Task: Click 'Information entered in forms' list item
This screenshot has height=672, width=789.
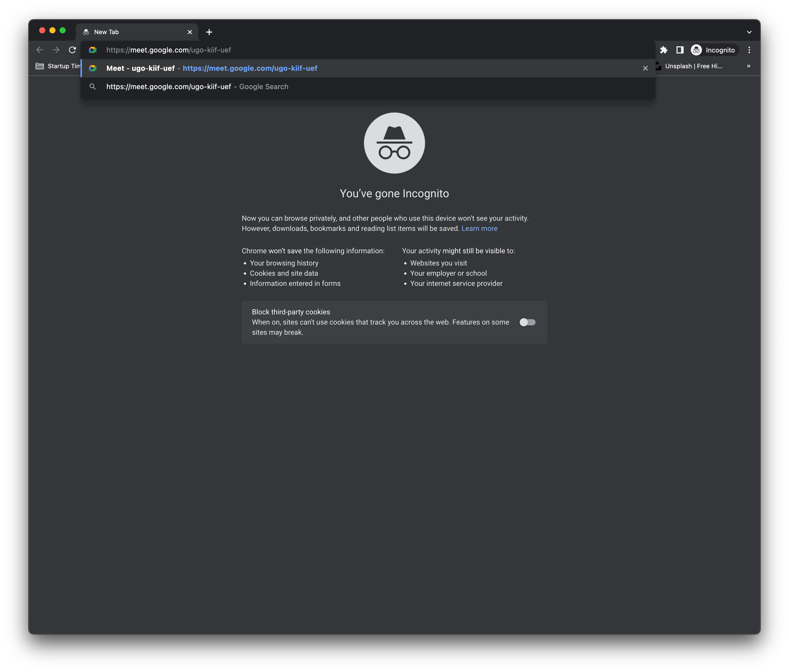Action: (295, 283)
